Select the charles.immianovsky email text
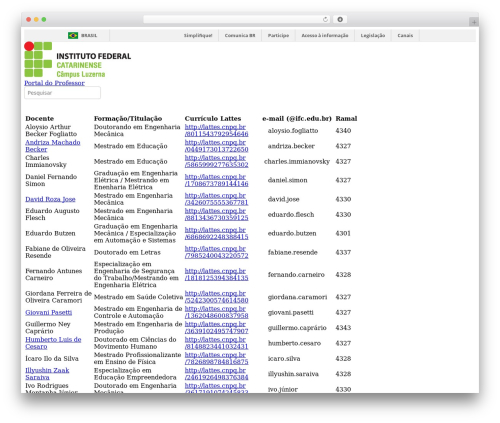 point(297,161)
